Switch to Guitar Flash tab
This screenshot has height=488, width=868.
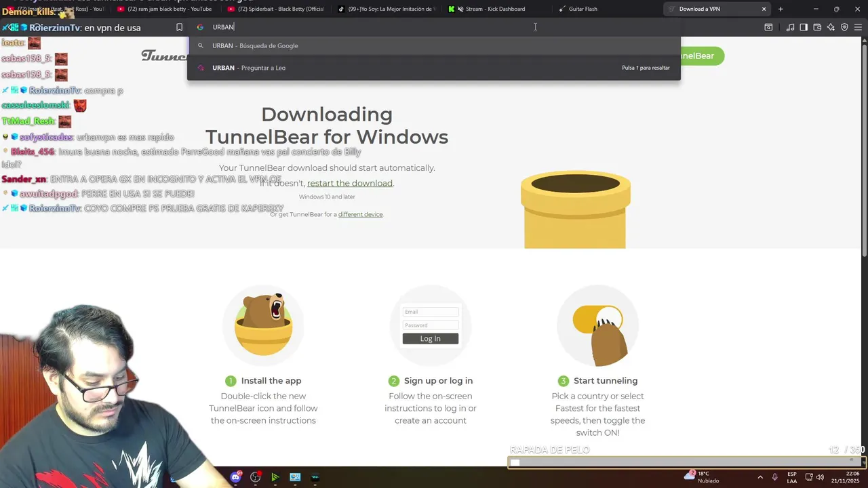pos(608,9)
